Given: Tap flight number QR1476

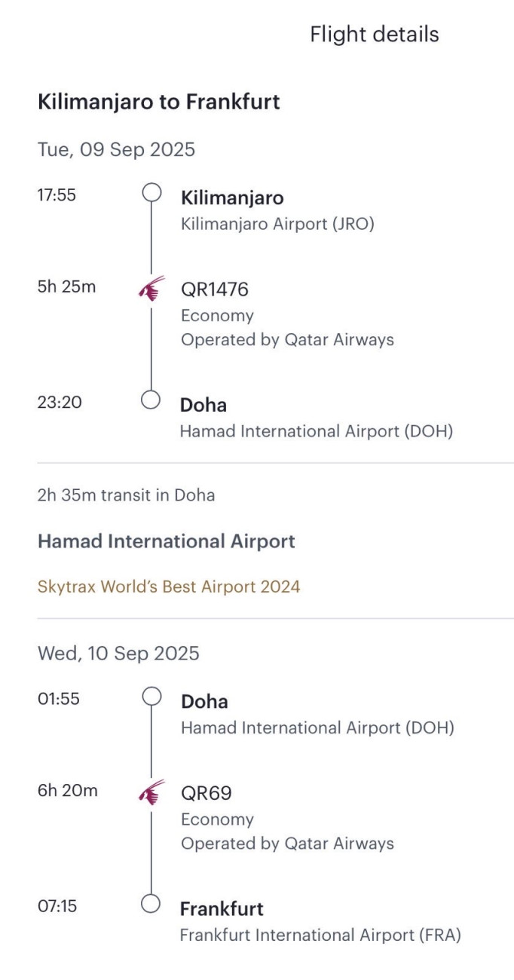Looking at the screenshot, I should pos(215,289).
